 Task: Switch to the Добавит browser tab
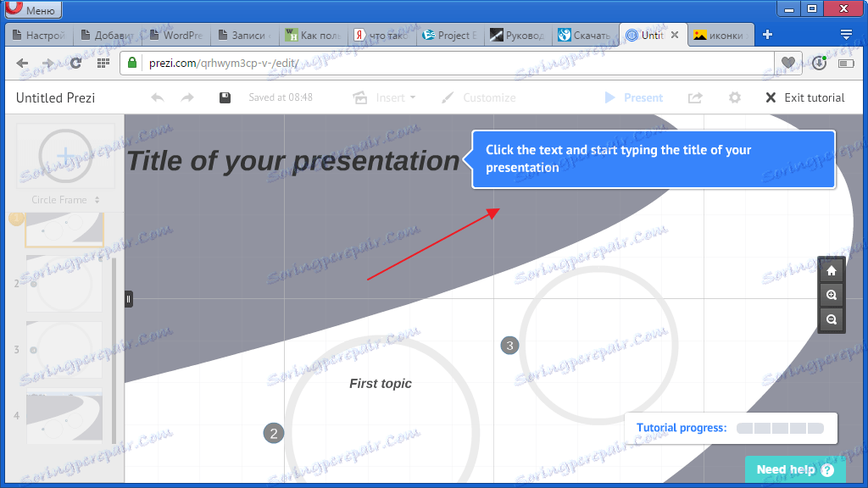(108, 36)
